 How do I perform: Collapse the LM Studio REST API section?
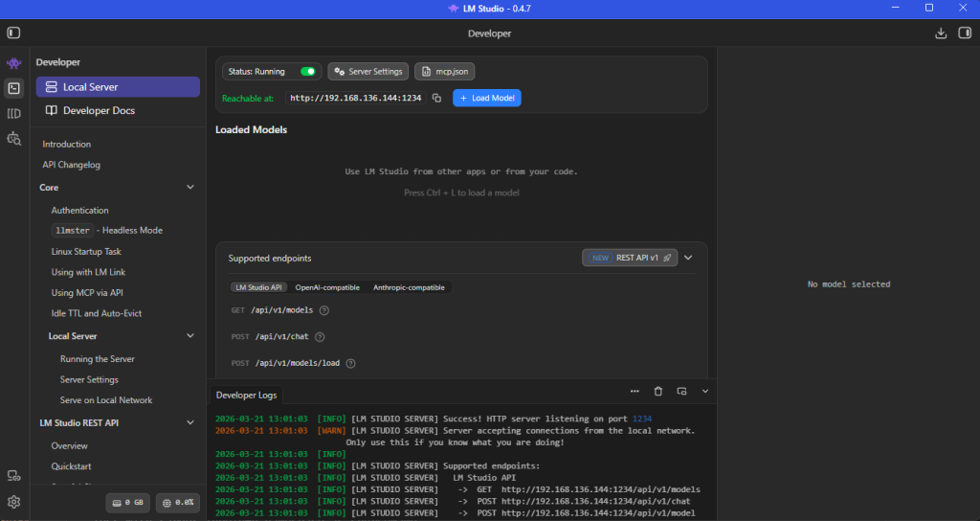click(x=190, y=422)
